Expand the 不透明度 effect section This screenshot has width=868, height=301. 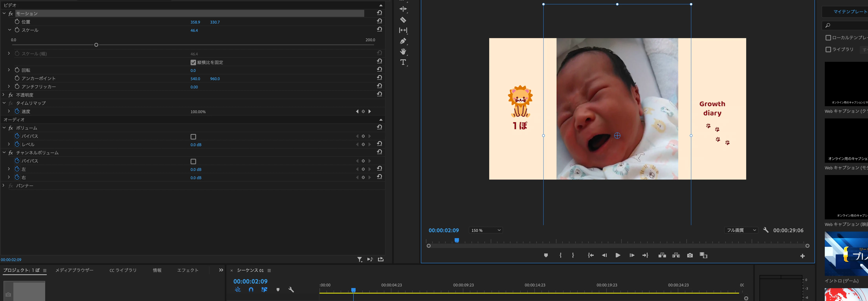4,95
